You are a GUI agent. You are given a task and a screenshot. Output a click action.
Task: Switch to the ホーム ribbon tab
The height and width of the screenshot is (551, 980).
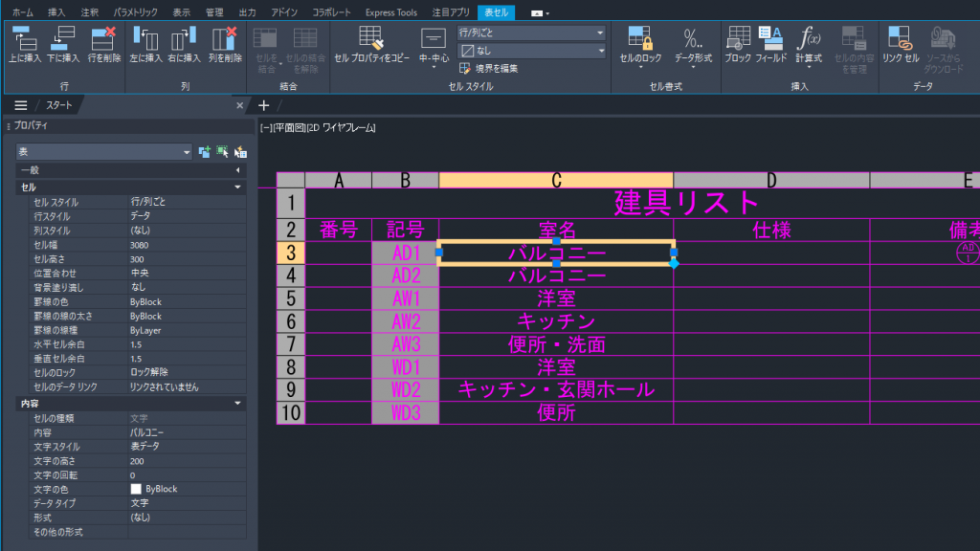tap(22, 11)
